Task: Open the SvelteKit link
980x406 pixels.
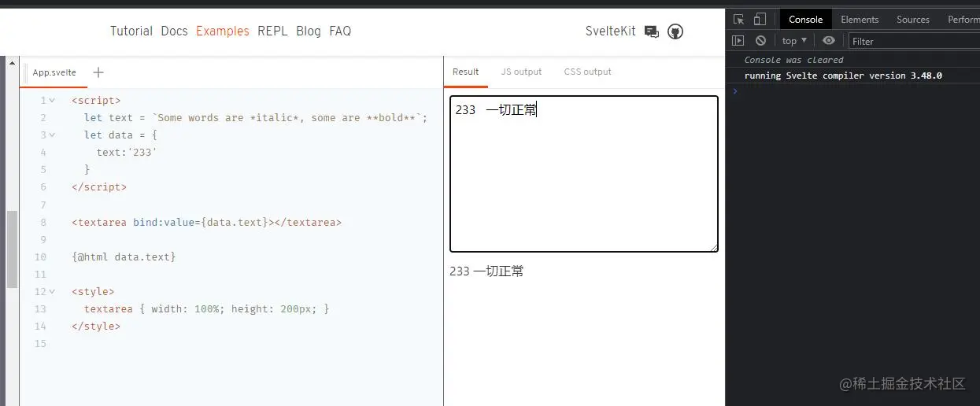Action: coord(610,31)
